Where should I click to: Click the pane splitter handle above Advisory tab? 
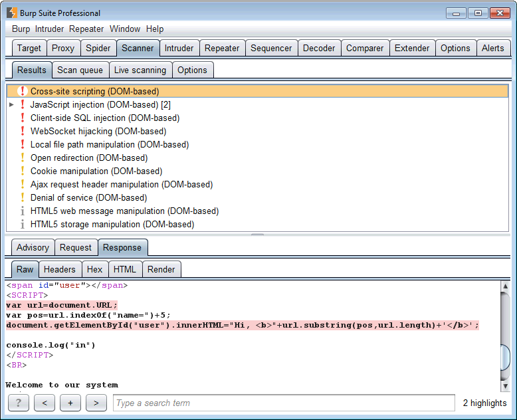coord(258,235)
